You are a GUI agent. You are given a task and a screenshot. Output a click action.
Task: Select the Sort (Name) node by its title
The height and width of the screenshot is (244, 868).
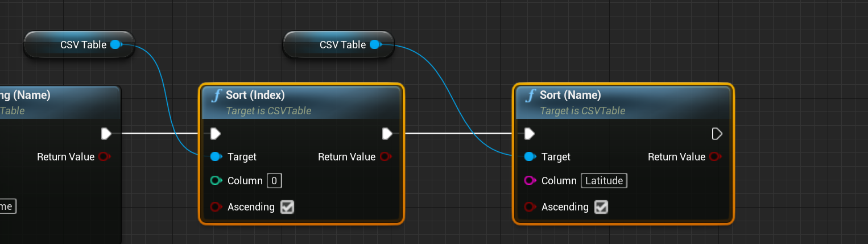(x=570, y=95)
